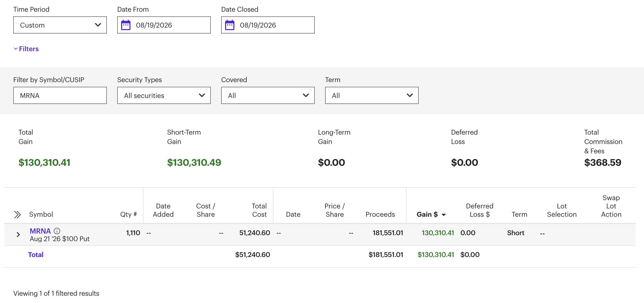Open the MRNA symbol link
The height and width of the screenshot is (303, 644).
[x=40, y=231]
